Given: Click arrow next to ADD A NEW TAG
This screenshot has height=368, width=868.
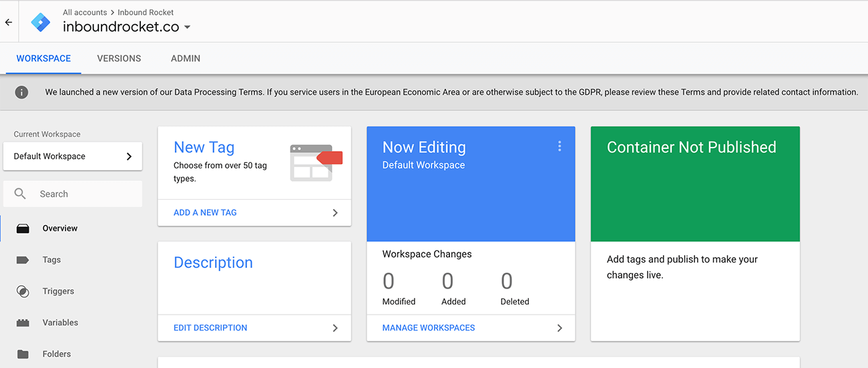Looking at the screenshot, I should (335, 212).
